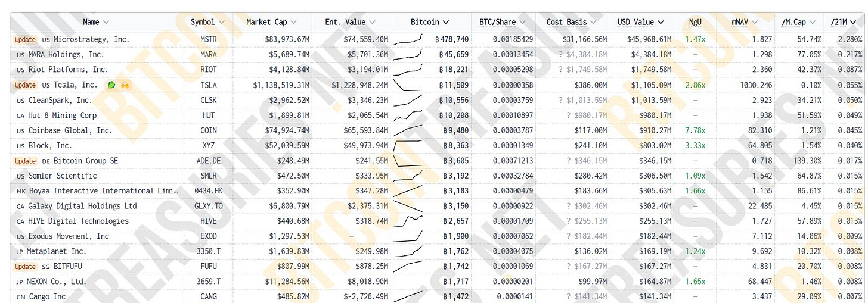Sort by mNAV column header

745,22
